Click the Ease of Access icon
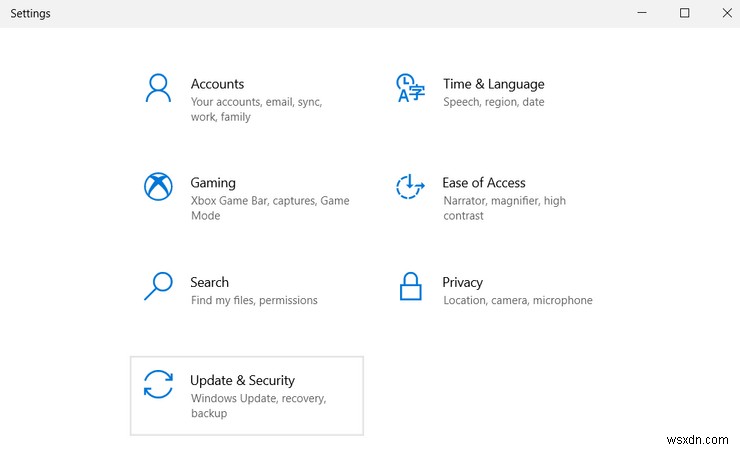The height and width of the screenshot is (450, 740). [410, 187]
